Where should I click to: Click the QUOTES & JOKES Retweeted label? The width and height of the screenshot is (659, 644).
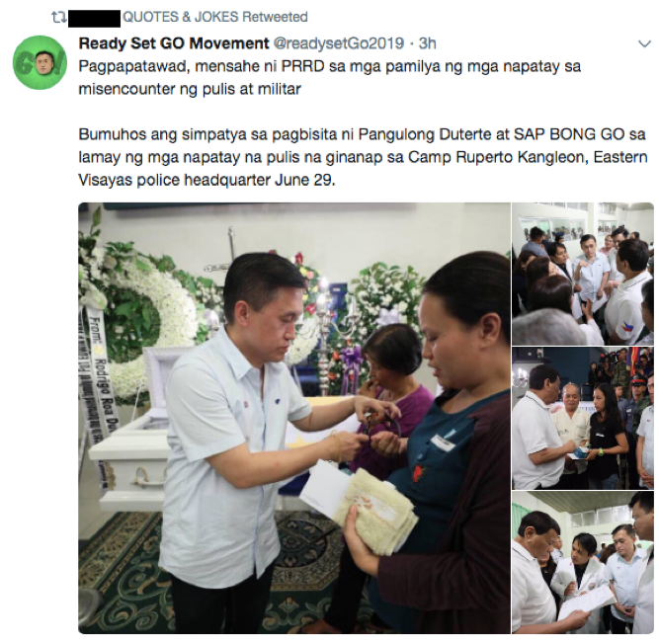(x=214, y=17)
